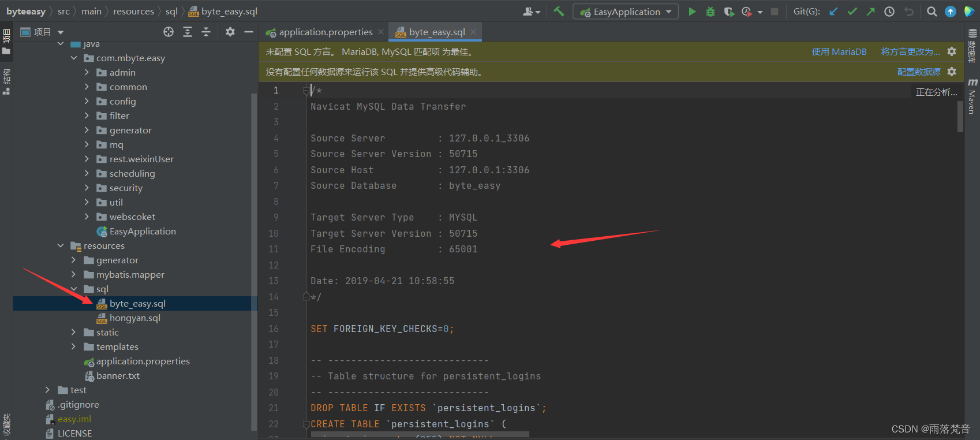Screen dimensions: 980x440
Task: Toggle the 项目 tool window stripe button
Action: [x=6, y=42]
